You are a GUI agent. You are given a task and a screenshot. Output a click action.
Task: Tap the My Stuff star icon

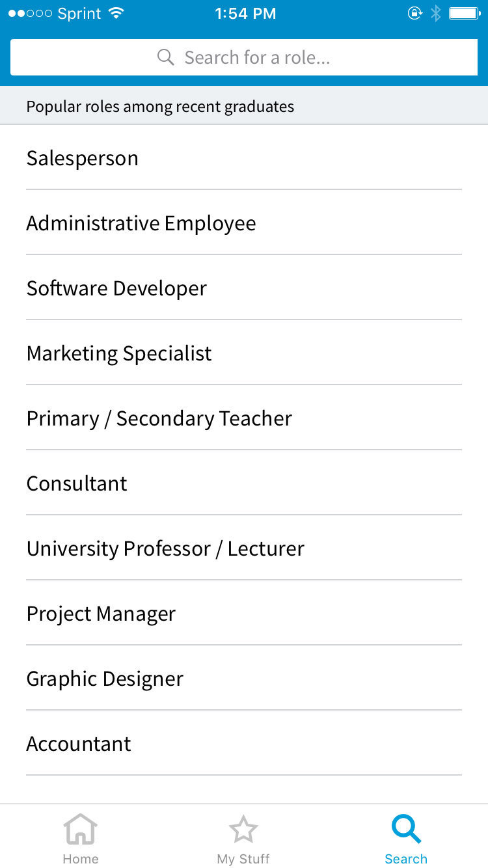click(243, 830)
